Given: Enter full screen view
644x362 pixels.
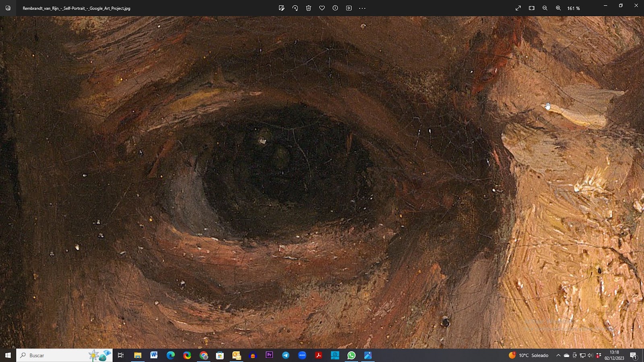Looking at the screenshot, I should pos(518,8).
